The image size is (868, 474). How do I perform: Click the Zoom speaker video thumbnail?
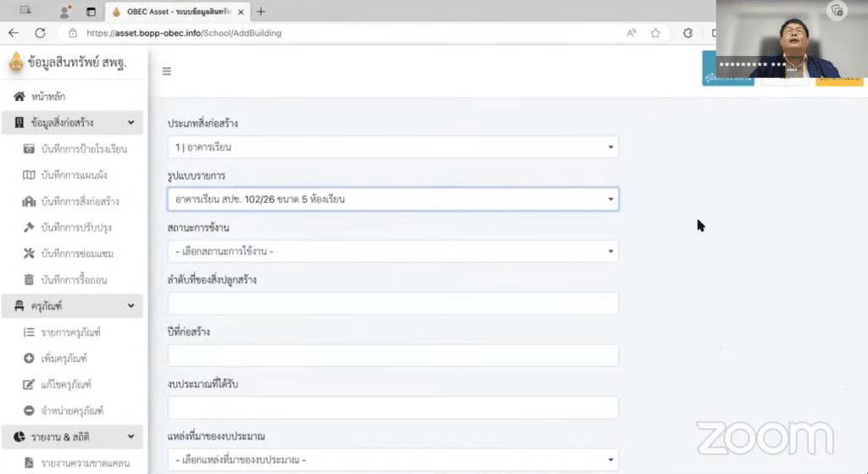(792, 39)
